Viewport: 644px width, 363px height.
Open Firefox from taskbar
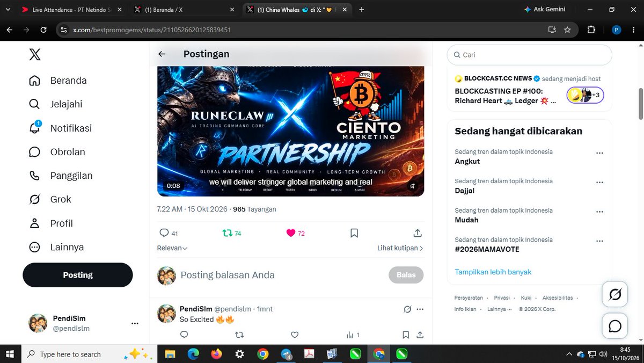pos(216,354)
